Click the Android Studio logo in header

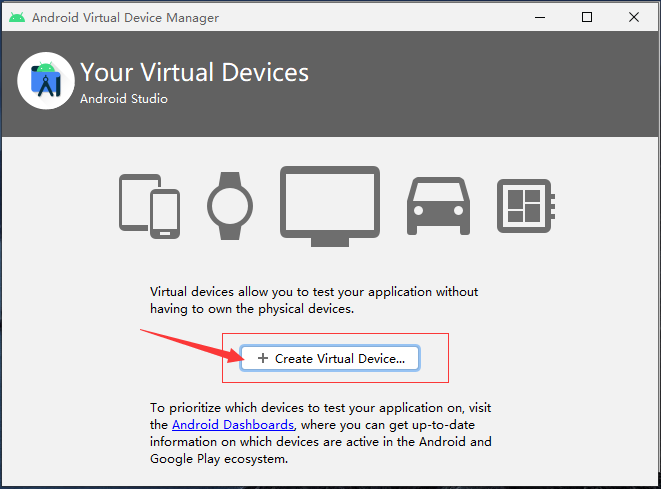click(x=46, y=81)
